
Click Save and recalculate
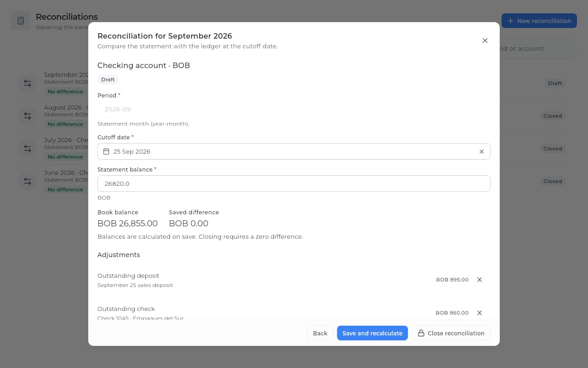(372, 333)
